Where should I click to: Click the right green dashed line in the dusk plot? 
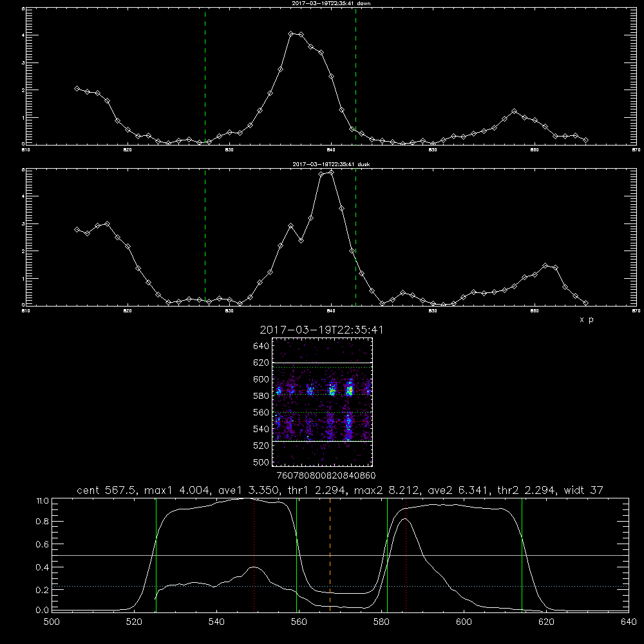tap(355, 237)
